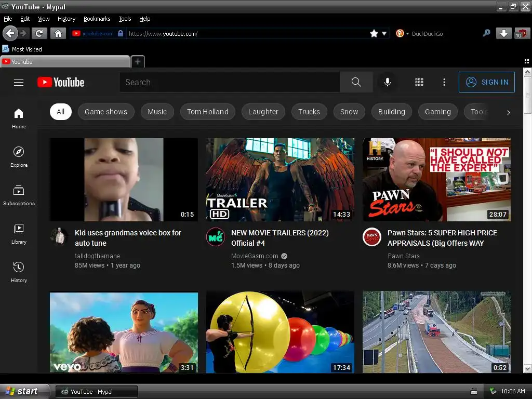Open talldogthamane channel link
Viewport: 532px width, 399px height.
pyautogui.click(x=97, y=256)
